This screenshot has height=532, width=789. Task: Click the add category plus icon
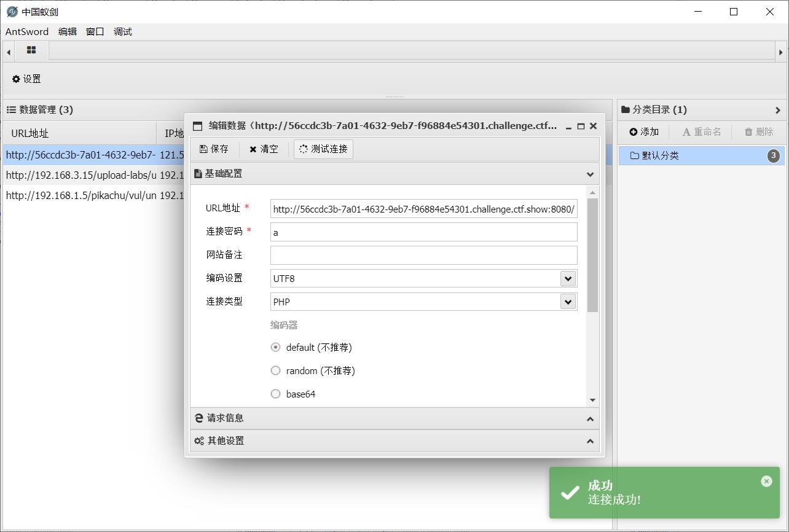633,132
